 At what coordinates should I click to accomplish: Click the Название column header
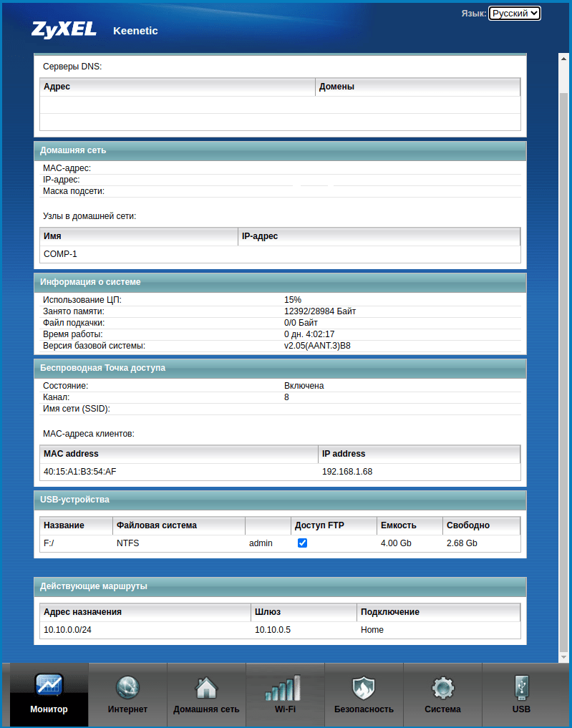76,525
